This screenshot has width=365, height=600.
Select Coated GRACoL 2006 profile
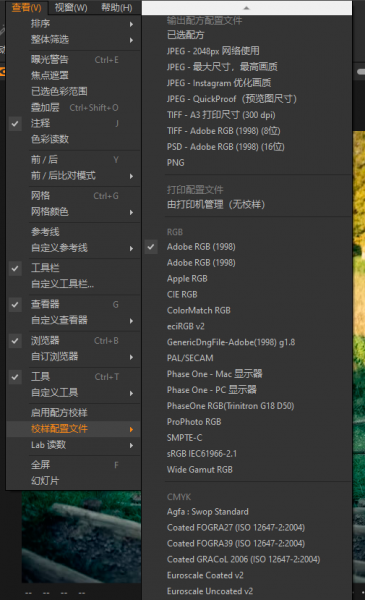(x=247, y=559)
